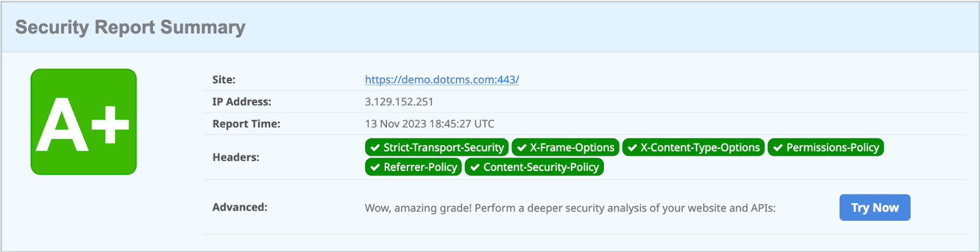Click the Headers row label
Screen dimensions: 980x252
[236, 158]
